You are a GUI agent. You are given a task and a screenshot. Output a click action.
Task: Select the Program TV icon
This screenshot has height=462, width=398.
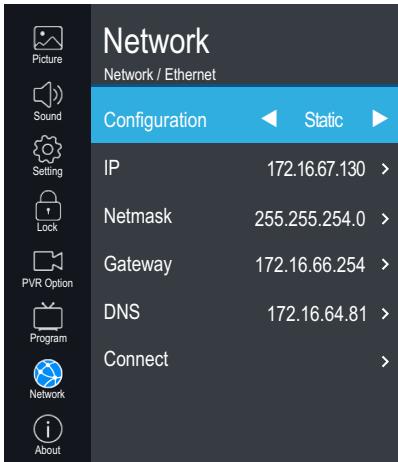[x=48, y=316]
